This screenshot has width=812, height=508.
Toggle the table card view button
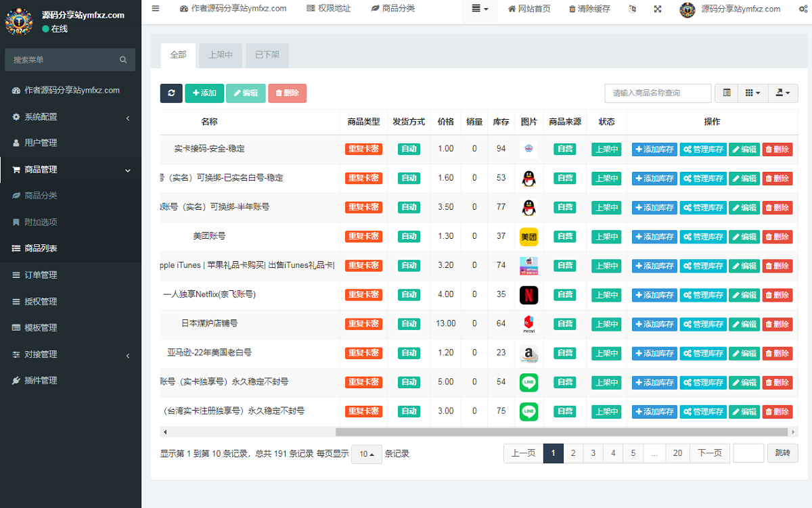tap(727, 93)
